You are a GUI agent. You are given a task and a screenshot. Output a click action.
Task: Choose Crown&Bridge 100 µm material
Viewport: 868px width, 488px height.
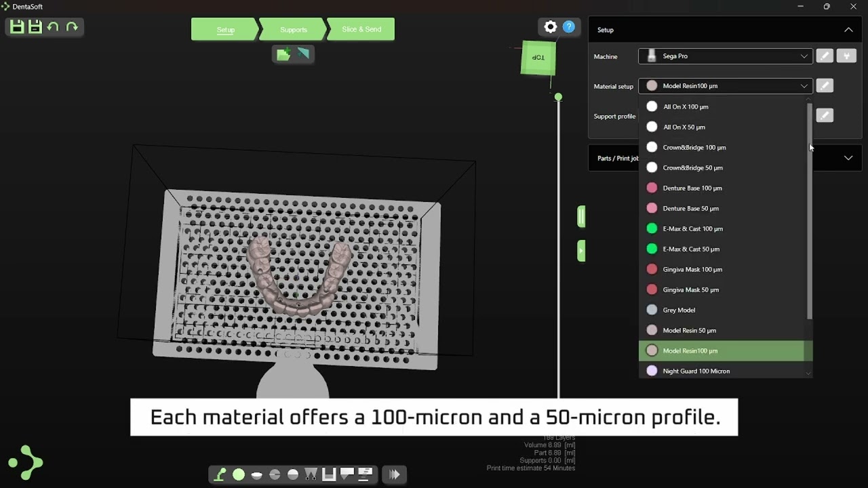(722, 147)
